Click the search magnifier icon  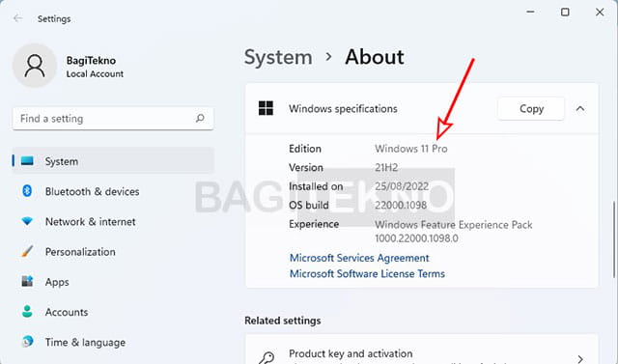[200, 118]
